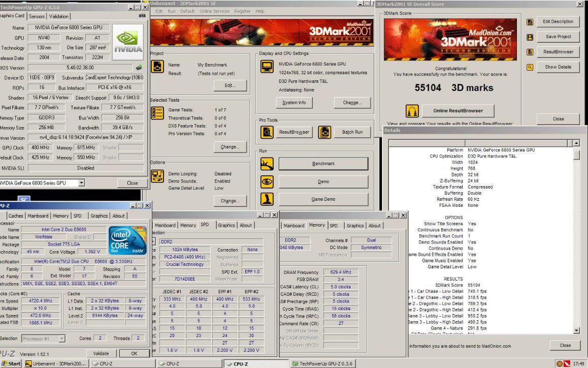The width and height of the screenshot is (588, 368).
Task: Click Unbenannt 3DMark2001 taskbar button
Action: (56, 363)
